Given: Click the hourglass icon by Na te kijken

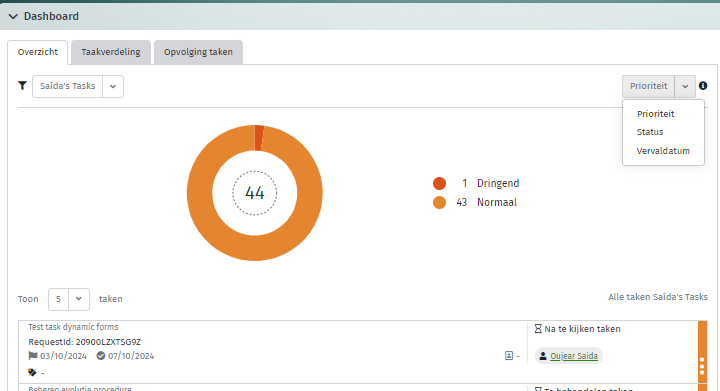Looking at the screenshot, I should (x=538, y=329).
